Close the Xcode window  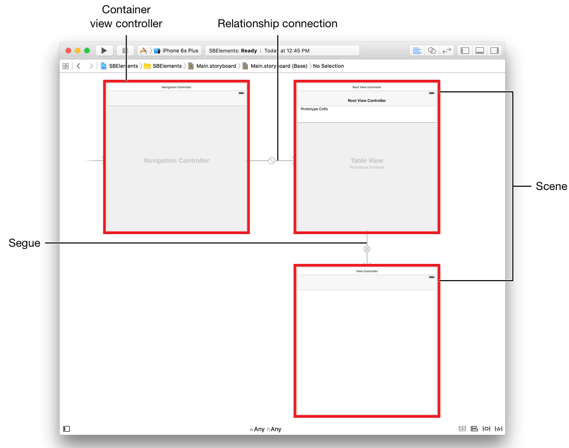pos(68,50)
